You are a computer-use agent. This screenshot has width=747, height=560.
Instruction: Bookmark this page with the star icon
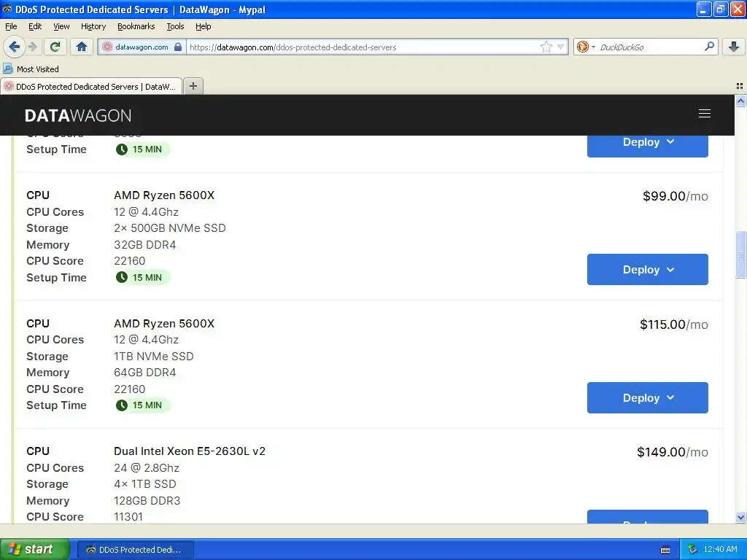tap(546, 47)
